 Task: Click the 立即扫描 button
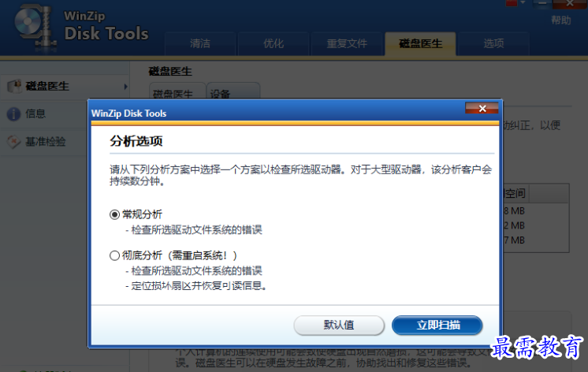pyautogui.click(x=437, y=325)
